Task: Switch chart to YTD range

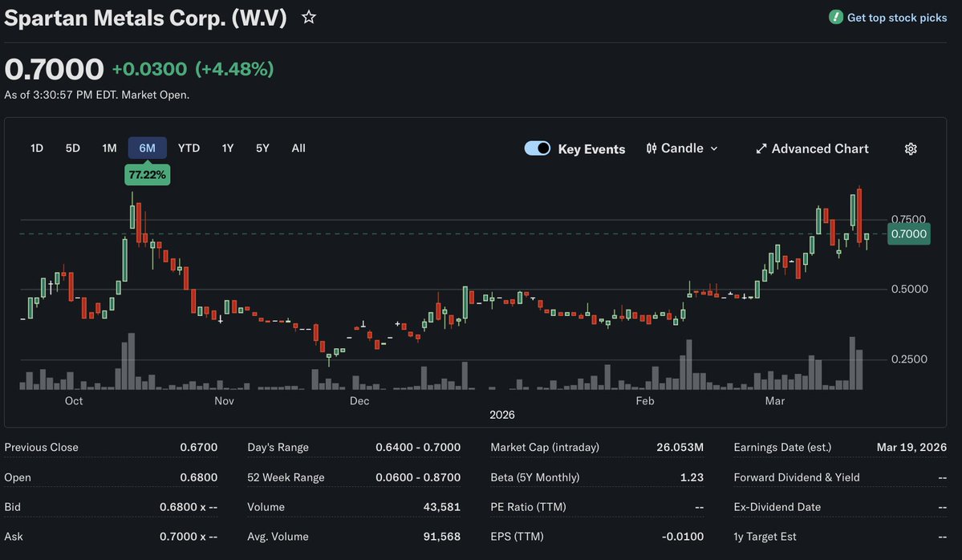Action: (189, 148)
